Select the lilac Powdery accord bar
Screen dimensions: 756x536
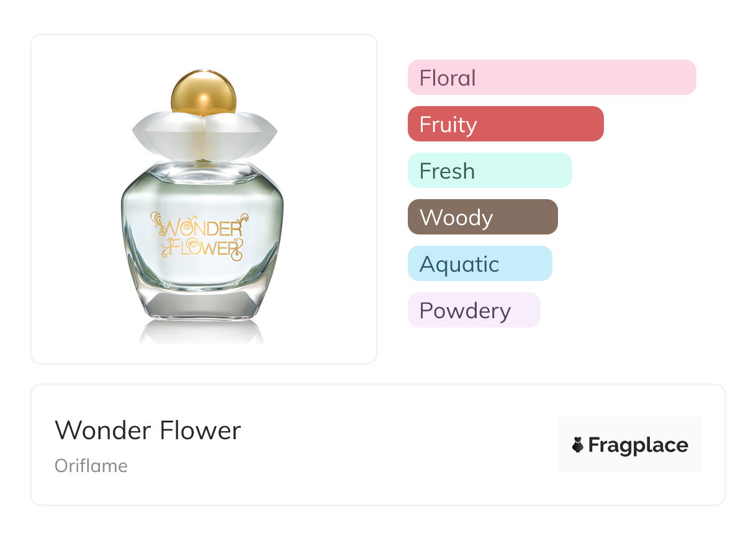(474, 310)
